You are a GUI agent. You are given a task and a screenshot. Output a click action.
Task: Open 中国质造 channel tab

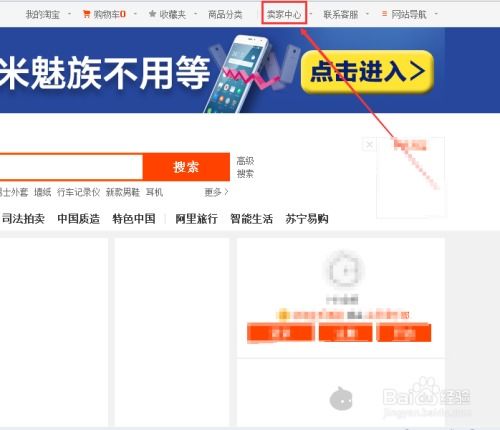79,219
